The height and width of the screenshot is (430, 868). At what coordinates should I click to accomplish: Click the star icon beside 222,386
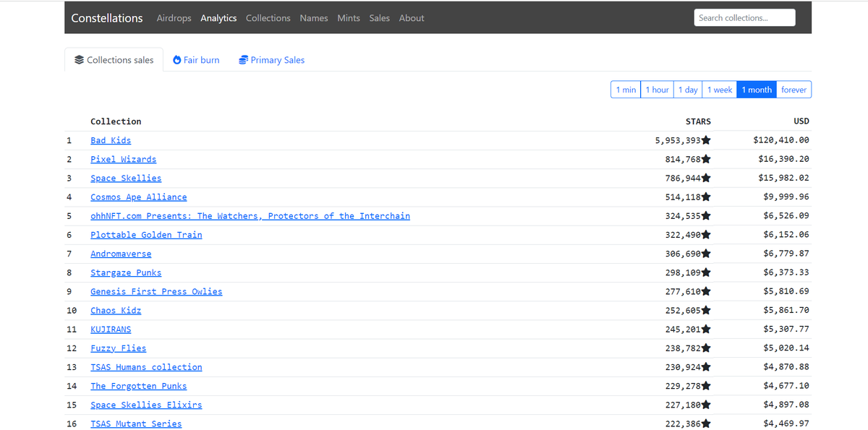(x=706, y=423)
